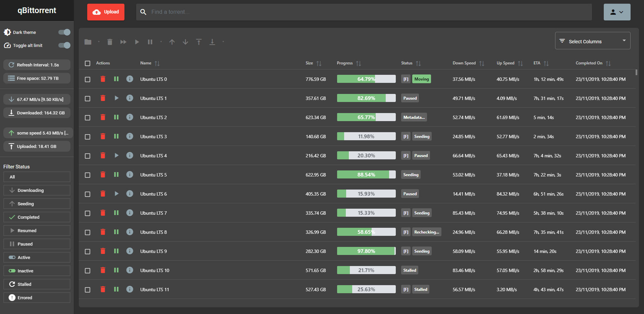This screenshot has height=314, width=644.
Task: Increase priority with toolbar up arrow
Action: pos(172,42)
